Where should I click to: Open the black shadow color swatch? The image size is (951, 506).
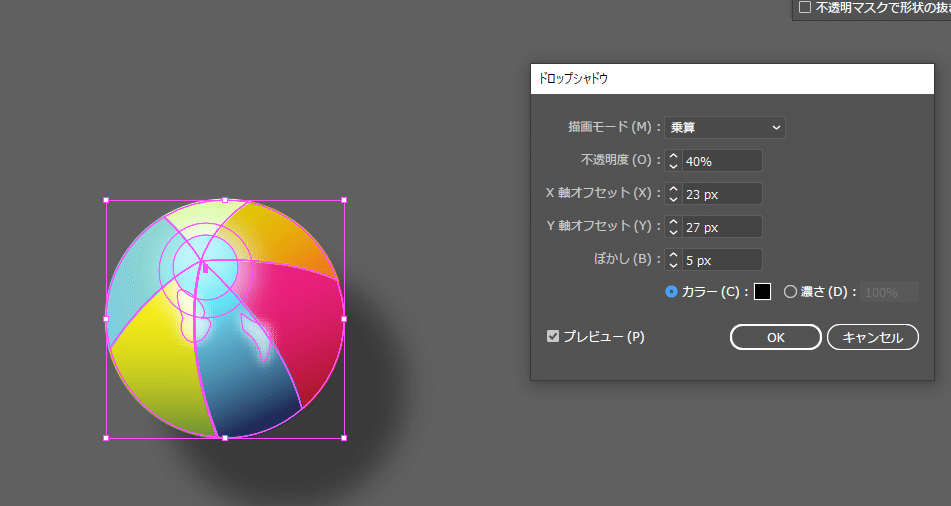click(762, 292)
